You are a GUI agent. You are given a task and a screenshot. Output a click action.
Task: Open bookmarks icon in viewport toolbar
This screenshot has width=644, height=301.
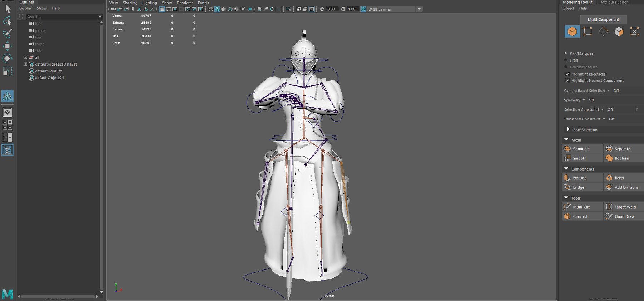coord(133,9)
